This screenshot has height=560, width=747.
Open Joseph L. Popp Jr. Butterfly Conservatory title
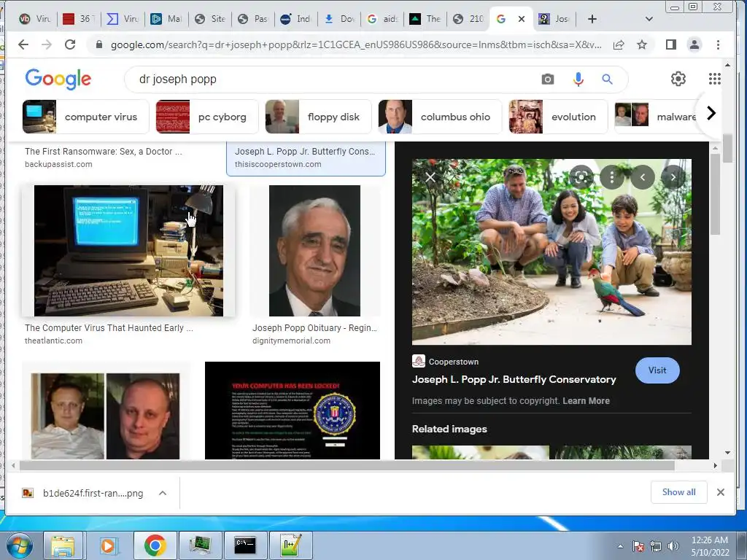[514, 379]
